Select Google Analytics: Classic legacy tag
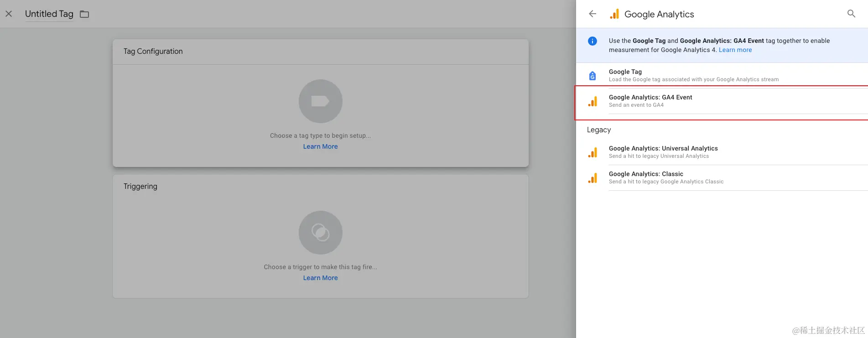 pyautogui.click(x=722, y=177)
